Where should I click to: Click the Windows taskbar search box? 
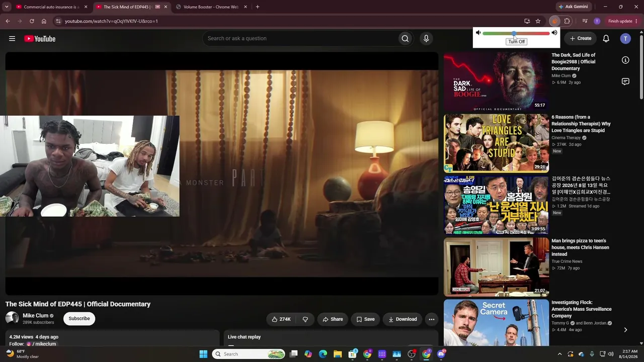(249, 354)
